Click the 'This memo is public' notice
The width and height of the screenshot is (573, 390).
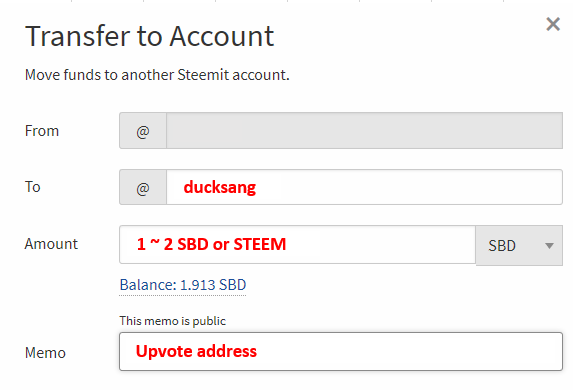point(172,321)
